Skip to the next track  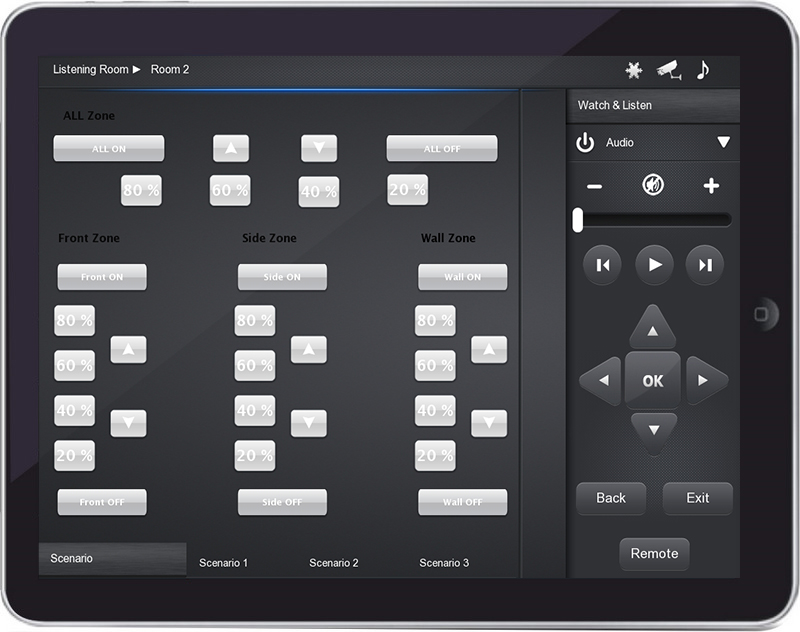click(705, 265)
